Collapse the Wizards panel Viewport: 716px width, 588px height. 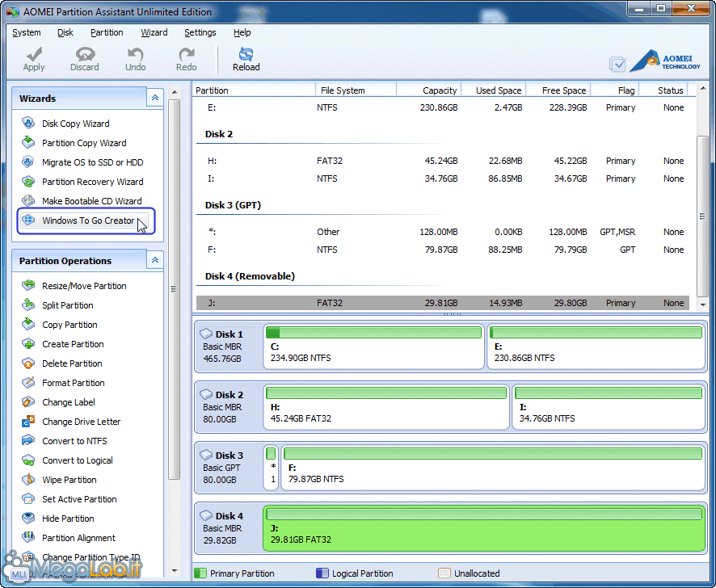pos(155,98)
